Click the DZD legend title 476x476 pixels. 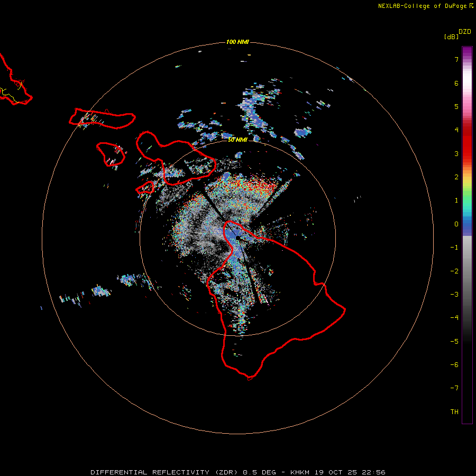click(x=465, y=32)
